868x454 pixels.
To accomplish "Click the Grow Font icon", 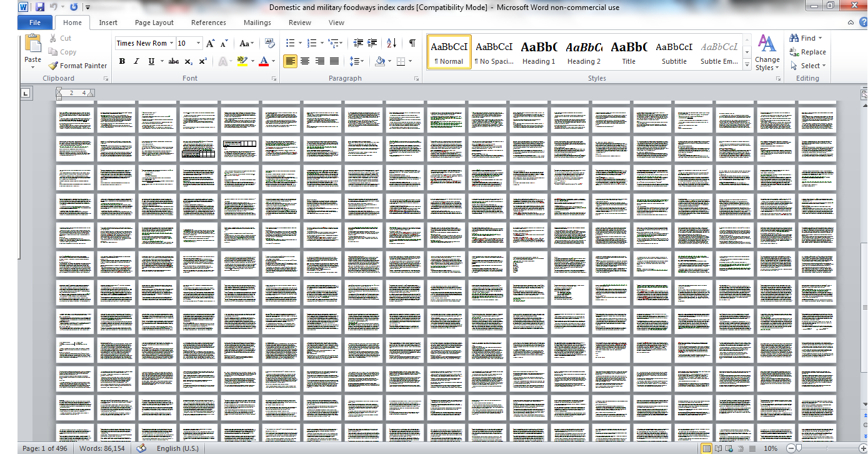I will (211, 43).
